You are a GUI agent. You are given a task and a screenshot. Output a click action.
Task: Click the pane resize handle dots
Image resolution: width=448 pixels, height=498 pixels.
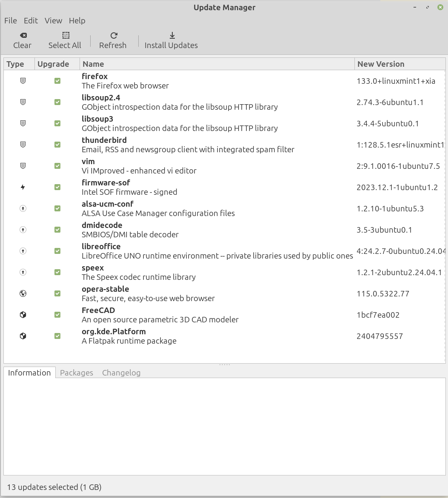(224, 364)
